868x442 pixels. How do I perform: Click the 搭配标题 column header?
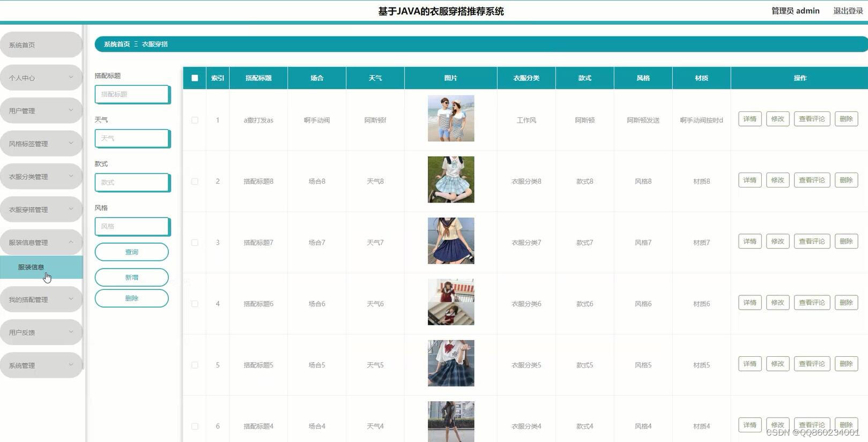pyautogui.click(x=258, y=78)
